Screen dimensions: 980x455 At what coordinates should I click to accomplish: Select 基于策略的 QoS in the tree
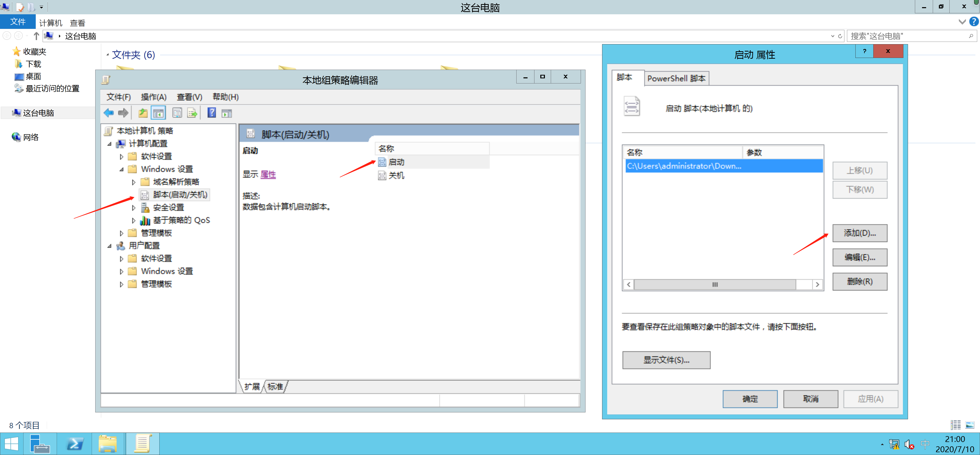pos(181,220)
